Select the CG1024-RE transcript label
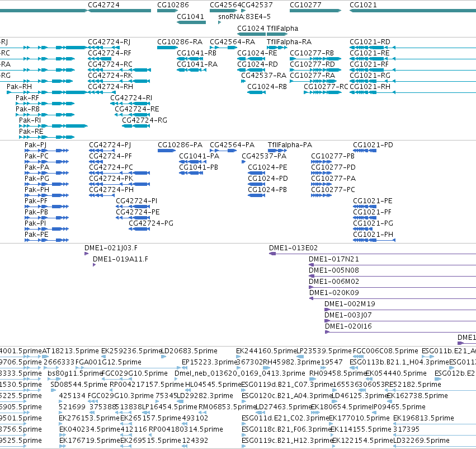 (x=257, y=53)
